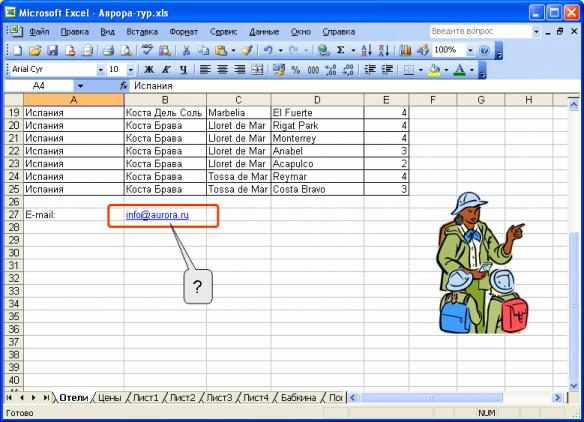Screen dimensions: 584x422
Task: Toggle Underline formatting (Ч)
Action: (183, 70)
